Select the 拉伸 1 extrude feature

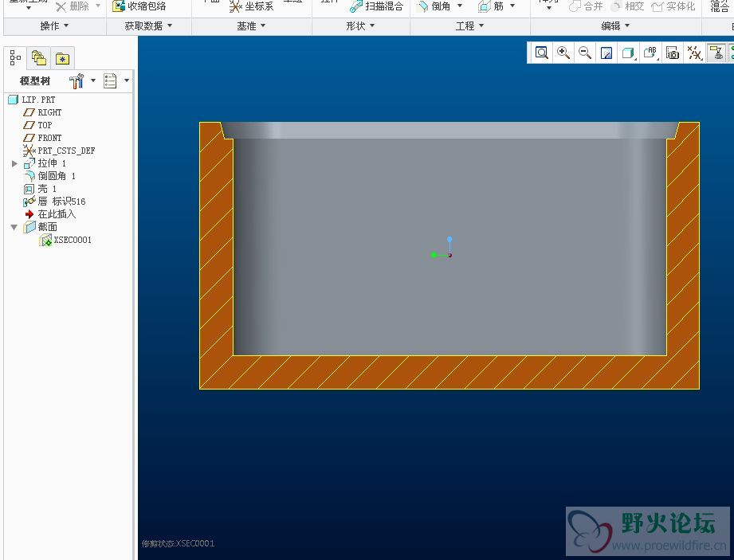pos(45,163)
